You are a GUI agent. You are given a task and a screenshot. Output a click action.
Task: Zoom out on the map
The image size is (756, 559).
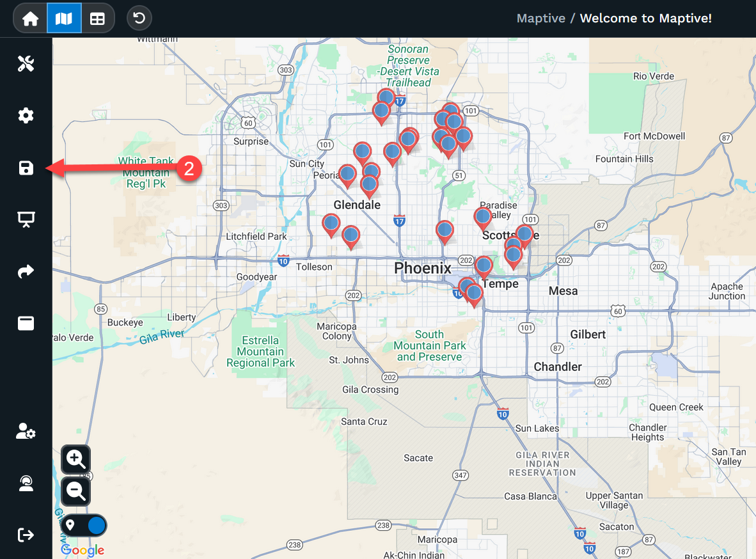(x=75, y=491)
